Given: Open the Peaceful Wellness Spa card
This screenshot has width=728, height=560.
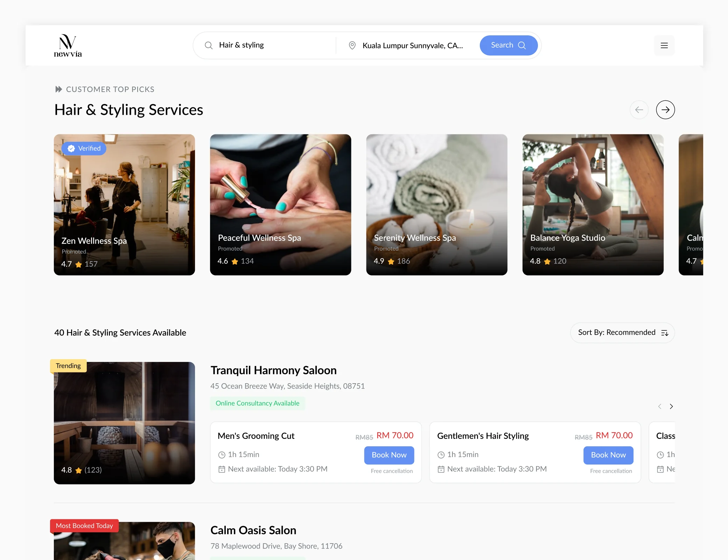Looking at the screenshot, I should (280, 205).
